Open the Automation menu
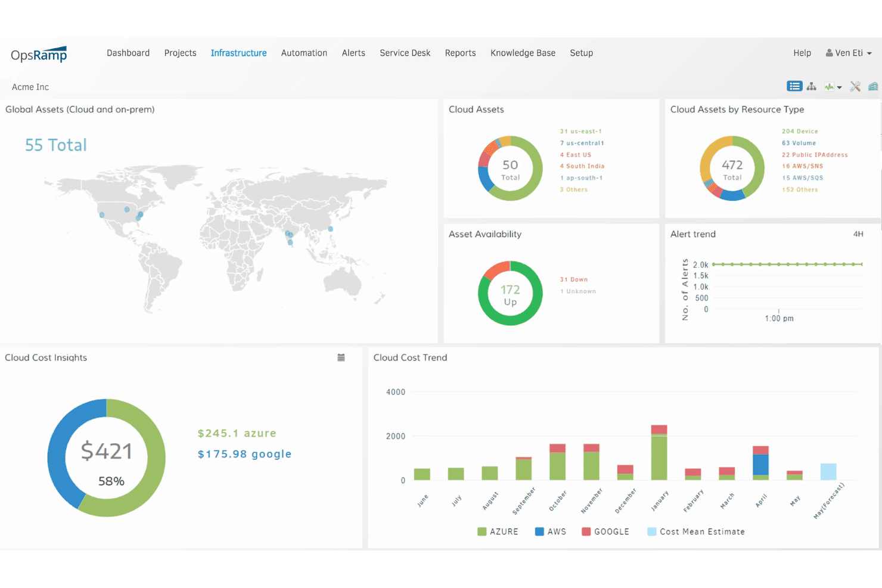Screen dimensions: 882x588 (x=304, y=53)
